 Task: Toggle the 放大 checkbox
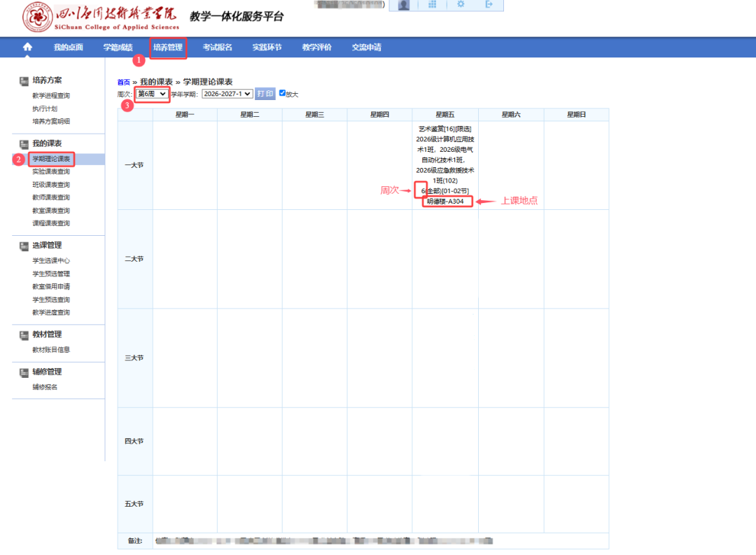click(x=282, y=93)
